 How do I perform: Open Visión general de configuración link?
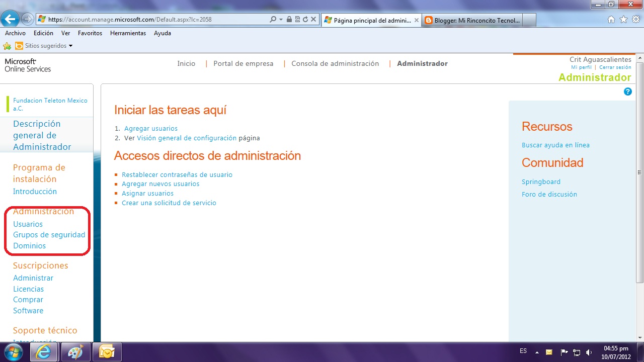point(187,138)
